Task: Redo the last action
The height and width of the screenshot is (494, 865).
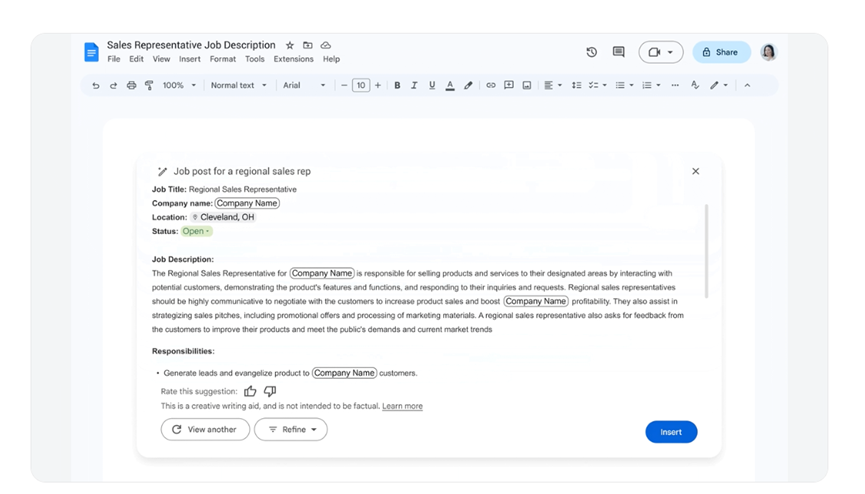Action: click(113, 86)
